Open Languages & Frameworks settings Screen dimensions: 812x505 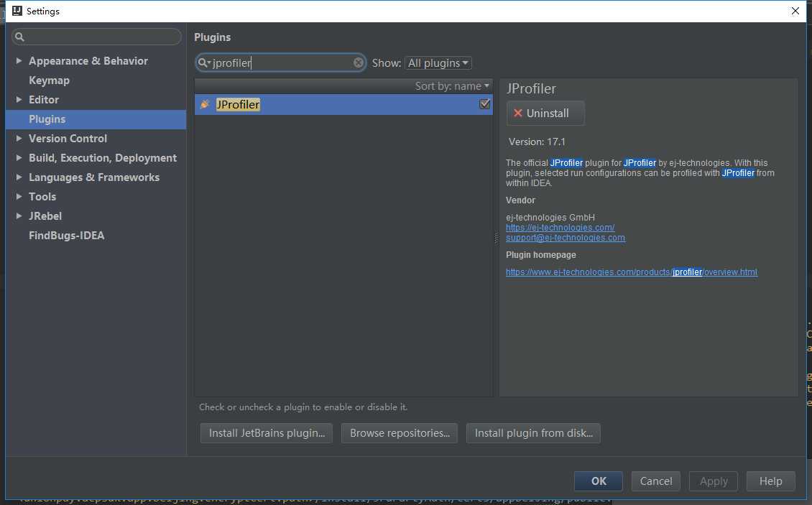93,177
